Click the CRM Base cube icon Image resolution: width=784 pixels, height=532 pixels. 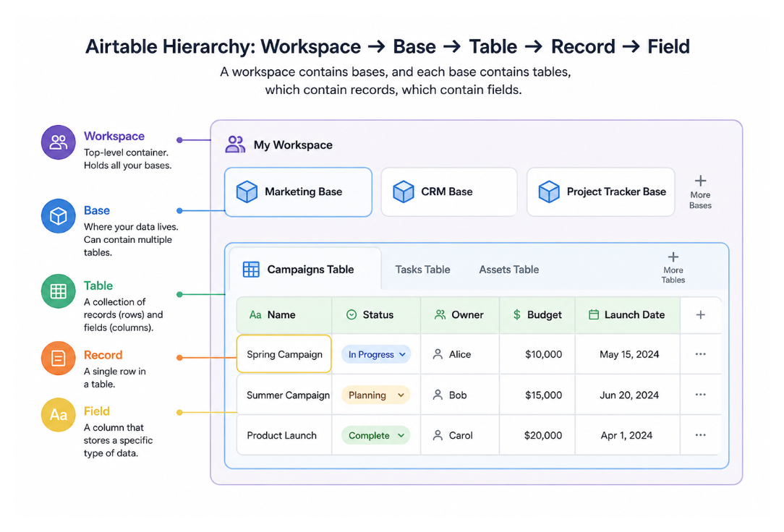point(403,192)
